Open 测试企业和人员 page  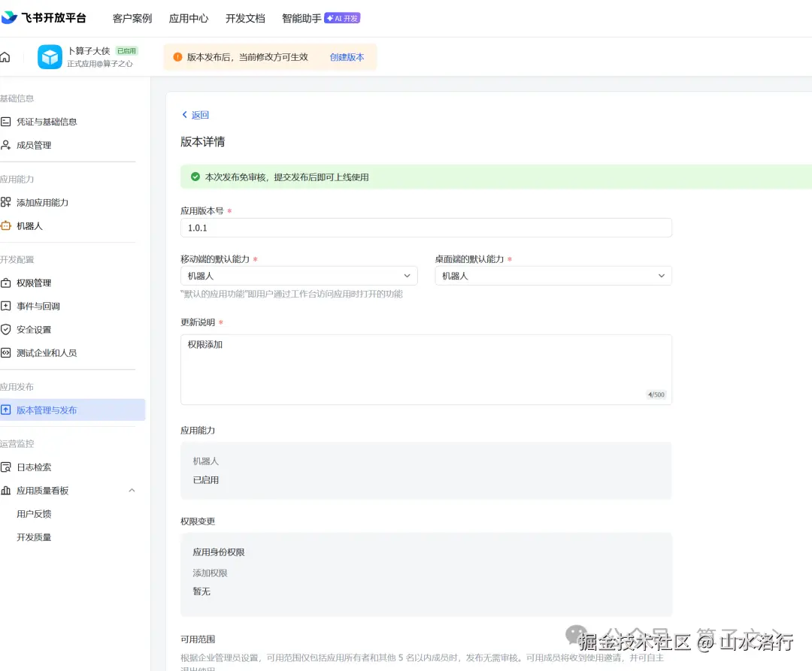(47, 353)
